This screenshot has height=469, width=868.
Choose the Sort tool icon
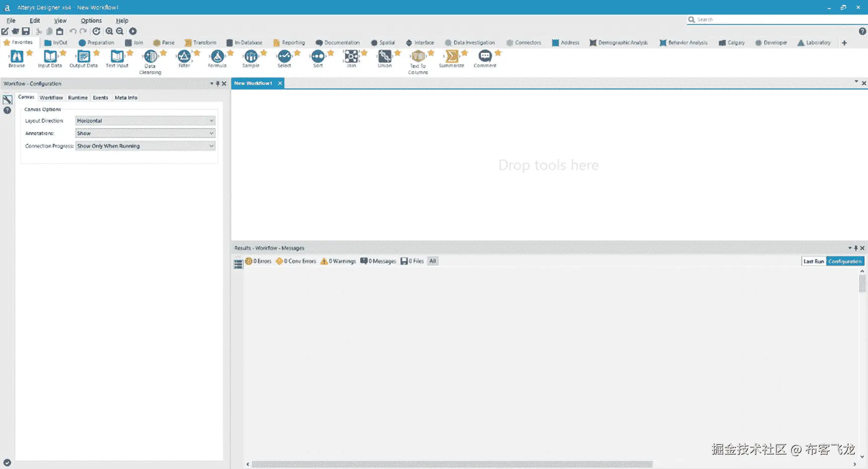[x=318, y=56]
